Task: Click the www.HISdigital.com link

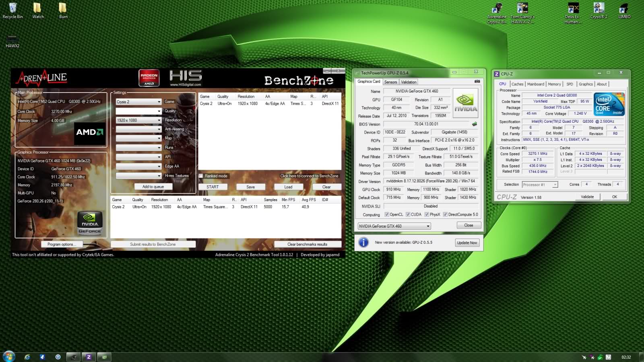Action: pyautogui.click(x=186, y=84)
